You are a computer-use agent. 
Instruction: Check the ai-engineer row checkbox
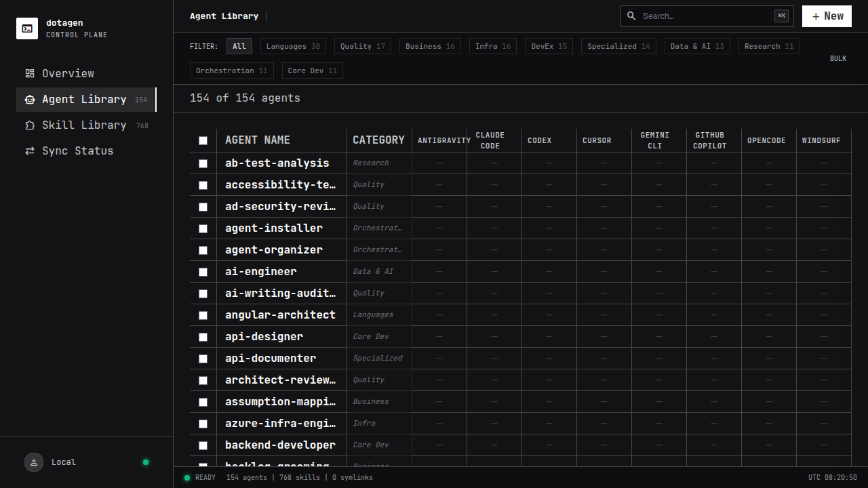(x=203, y=272)
